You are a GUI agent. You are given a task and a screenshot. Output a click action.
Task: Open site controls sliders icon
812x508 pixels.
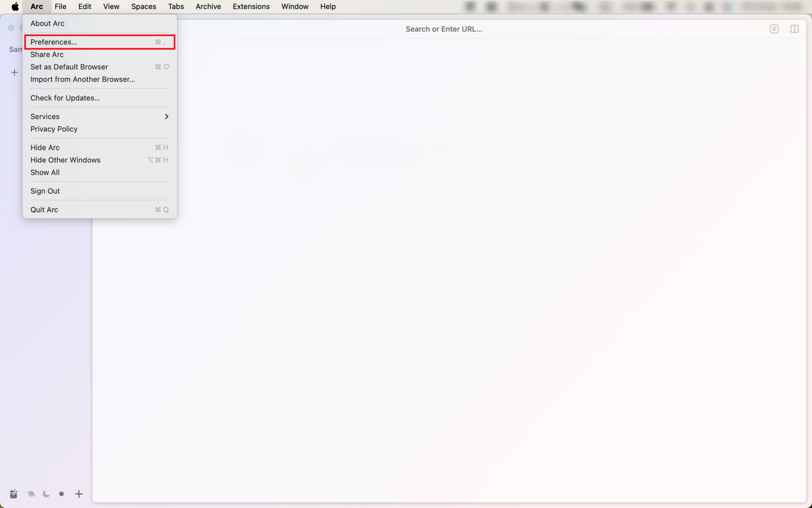tap(774, 29)
